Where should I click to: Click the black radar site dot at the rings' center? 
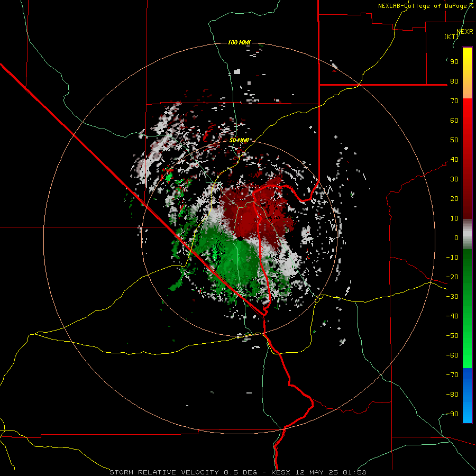tap(240, 239)
